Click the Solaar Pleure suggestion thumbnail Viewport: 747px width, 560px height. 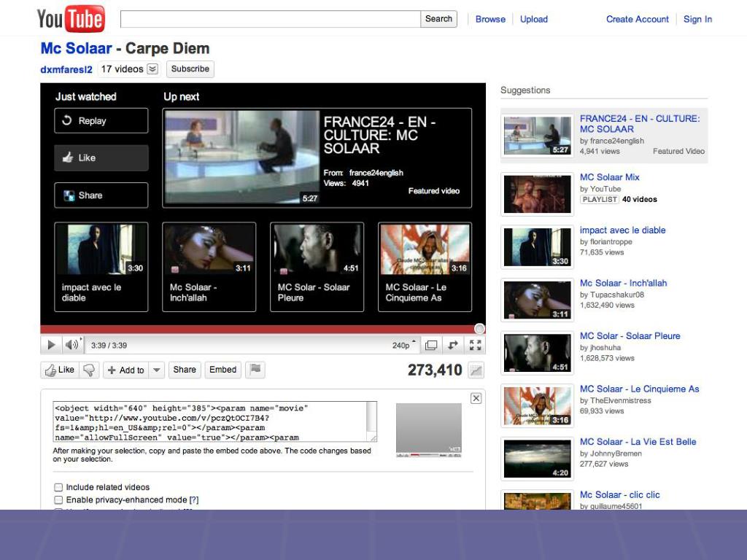[x=538, y=353]
